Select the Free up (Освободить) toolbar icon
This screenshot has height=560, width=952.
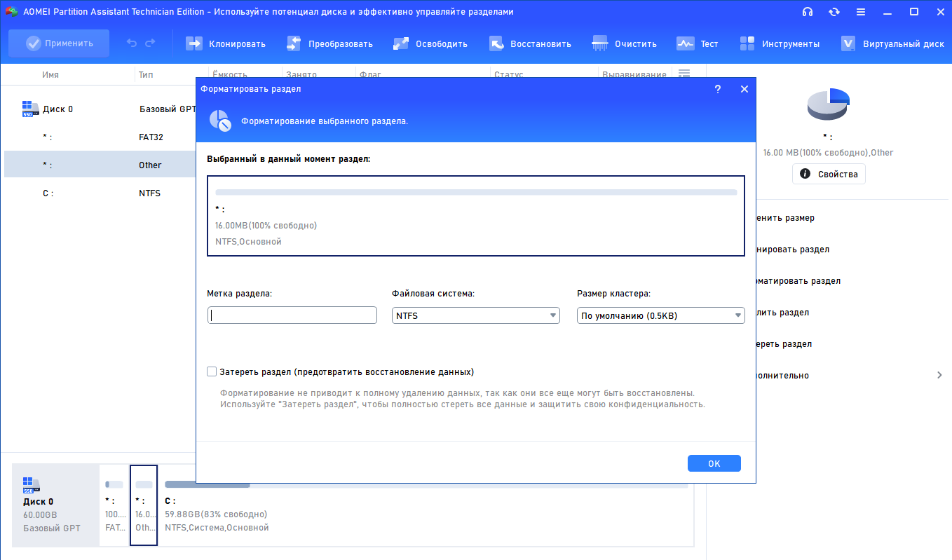(x=401, y=43)
